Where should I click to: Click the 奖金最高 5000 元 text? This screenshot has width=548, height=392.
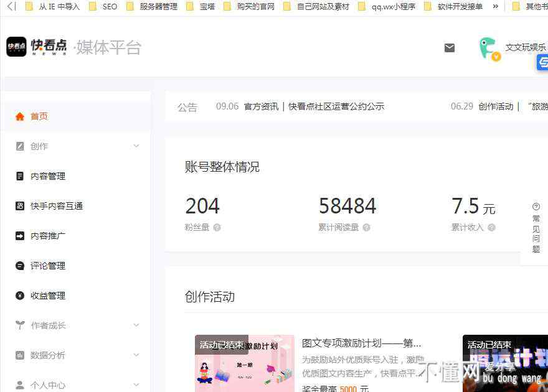[x=336, y=388]
